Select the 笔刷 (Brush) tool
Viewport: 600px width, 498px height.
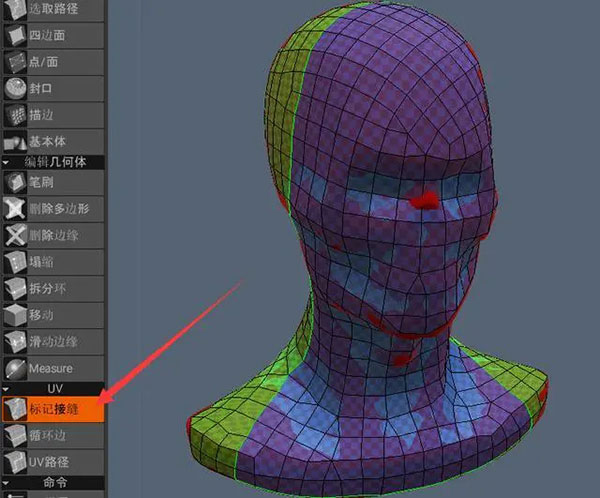click(52, 183)
